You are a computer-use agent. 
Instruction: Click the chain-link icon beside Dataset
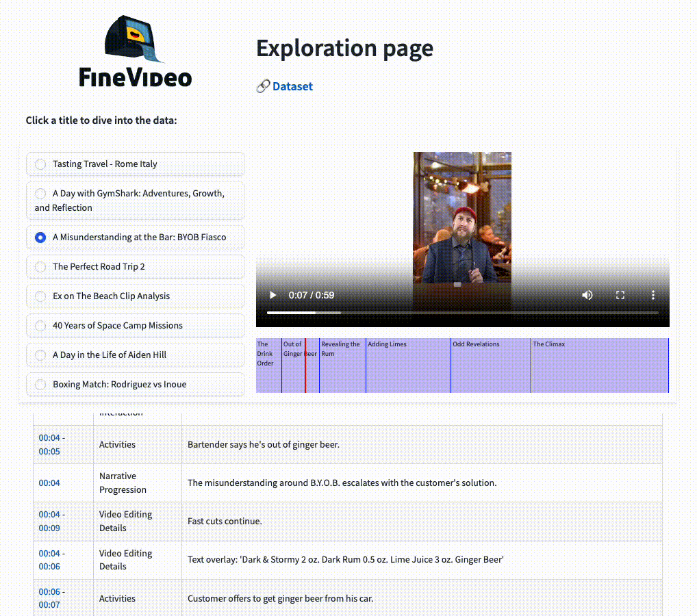(262, 86)
